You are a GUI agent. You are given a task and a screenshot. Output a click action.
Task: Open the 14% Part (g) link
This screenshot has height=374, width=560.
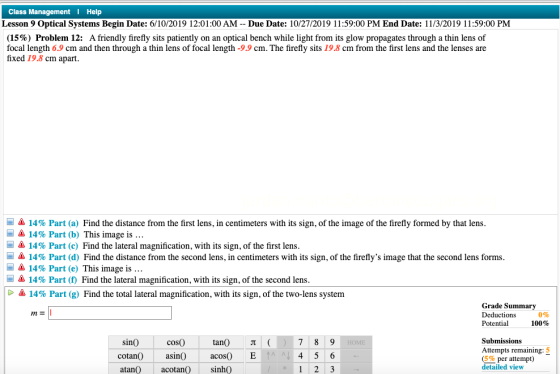pyautogui.click(x=54, y=294)
